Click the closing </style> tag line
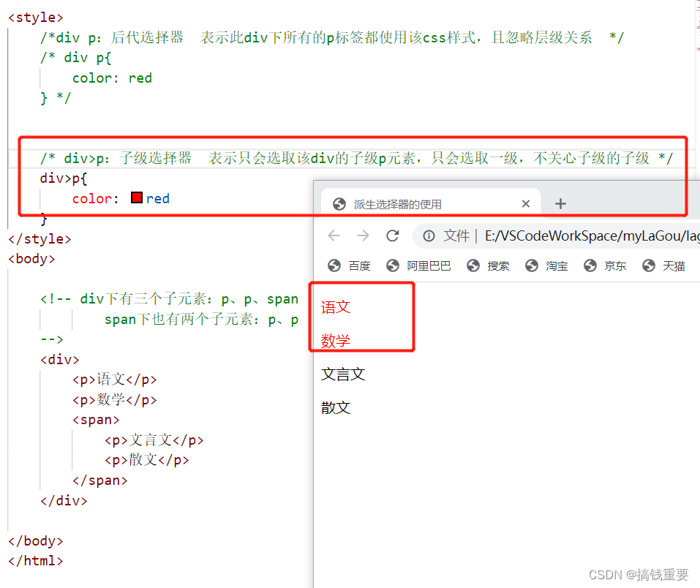Image resolution: width=700 pixels, height=588 pixels. point(39,239)
